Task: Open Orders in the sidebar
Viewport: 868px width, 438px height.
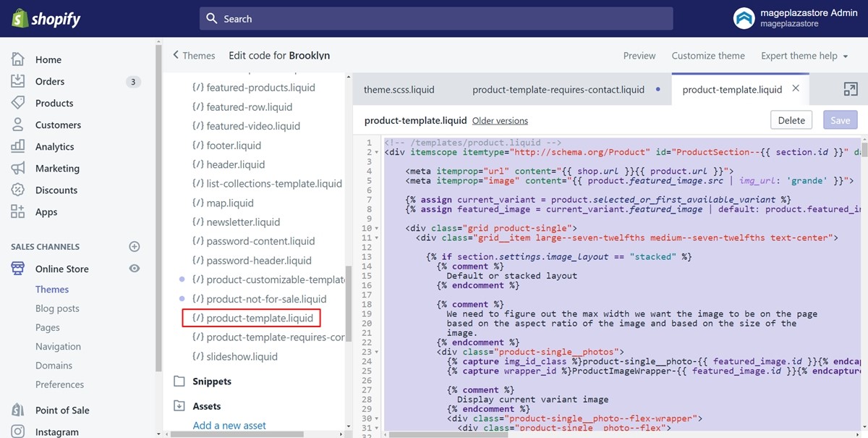Action: point(50,82)
